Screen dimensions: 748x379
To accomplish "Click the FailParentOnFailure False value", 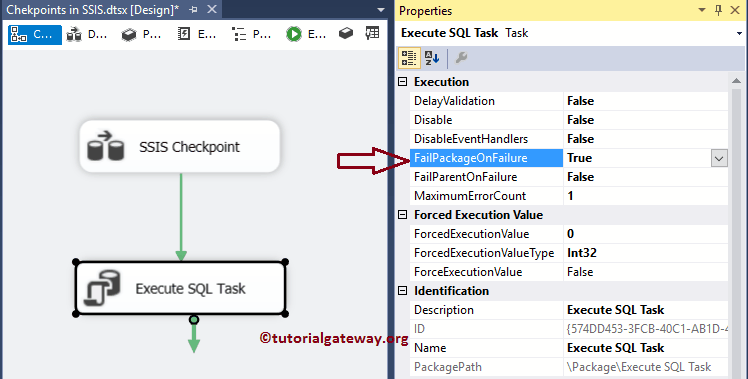I will coord(581,177).
